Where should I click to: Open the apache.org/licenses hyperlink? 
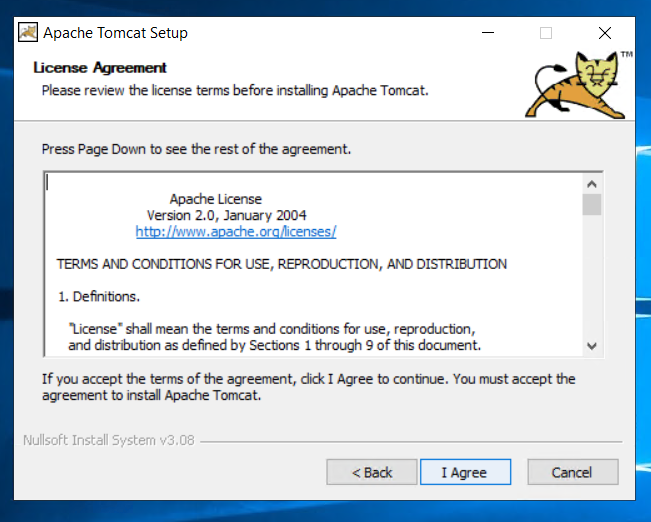click(x=236, y=231)
